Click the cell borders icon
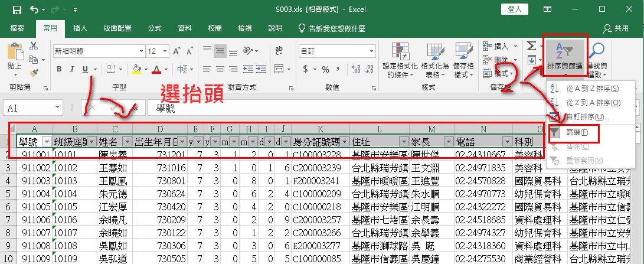This screenshot has height=264, width=644. (x=110, y=69)
